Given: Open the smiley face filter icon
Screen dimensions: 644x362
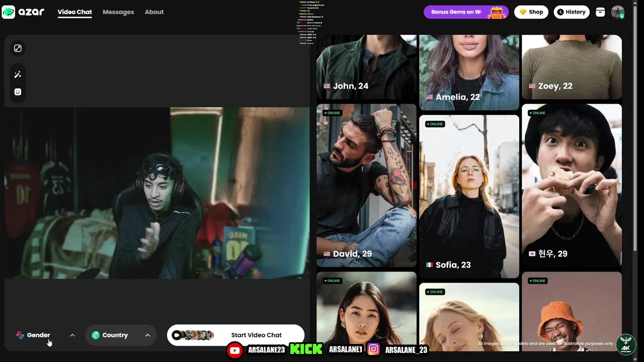Looking at the screenshot, I should pos(18,92).
